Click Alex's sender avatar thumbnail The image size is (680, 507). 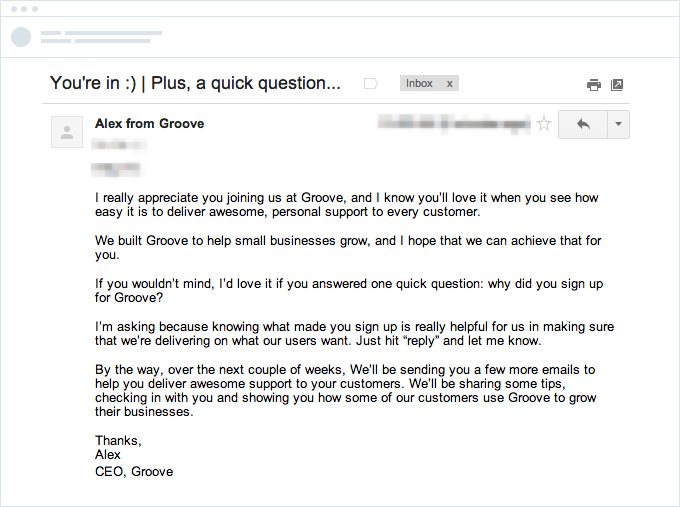pyautogui.click(x=67, y=132)
